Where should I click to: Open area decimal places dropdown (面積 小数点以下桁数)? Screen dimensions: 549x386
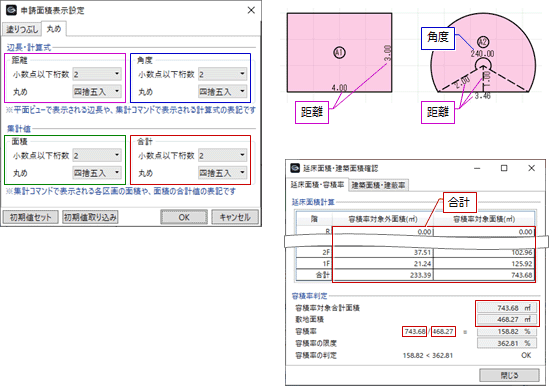coord(97,156)
